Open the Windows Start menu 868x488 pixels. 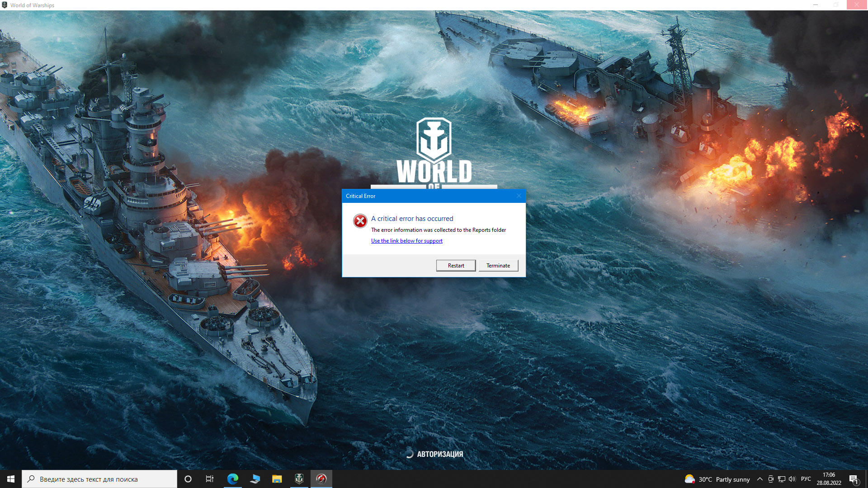click(11, 479)
